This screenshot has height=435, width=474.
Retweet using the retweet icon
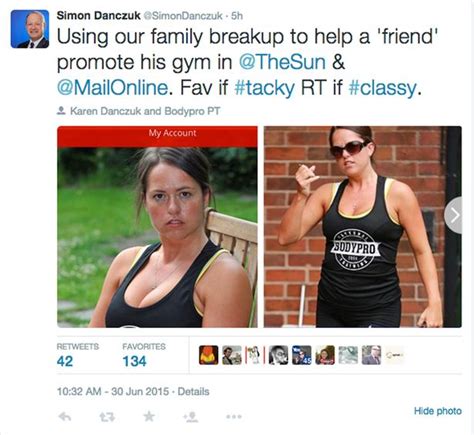107,417
